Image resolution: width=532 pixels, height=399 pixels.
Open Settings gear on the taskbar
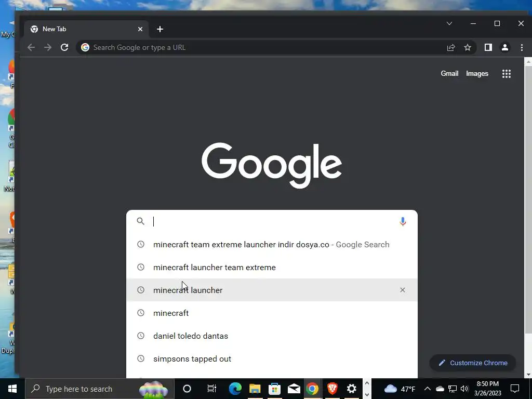352,389
